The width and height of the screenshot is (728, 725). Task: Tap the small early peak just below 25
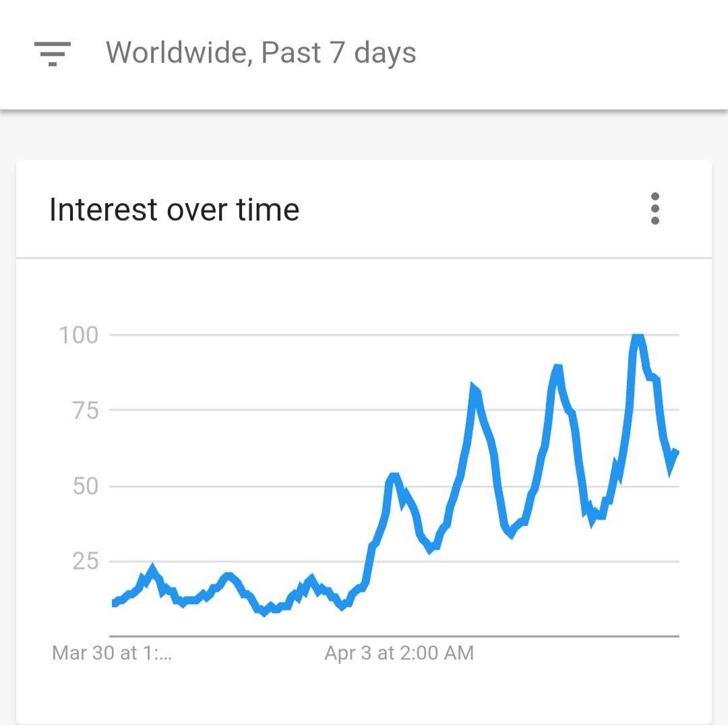tap(152, 567)
